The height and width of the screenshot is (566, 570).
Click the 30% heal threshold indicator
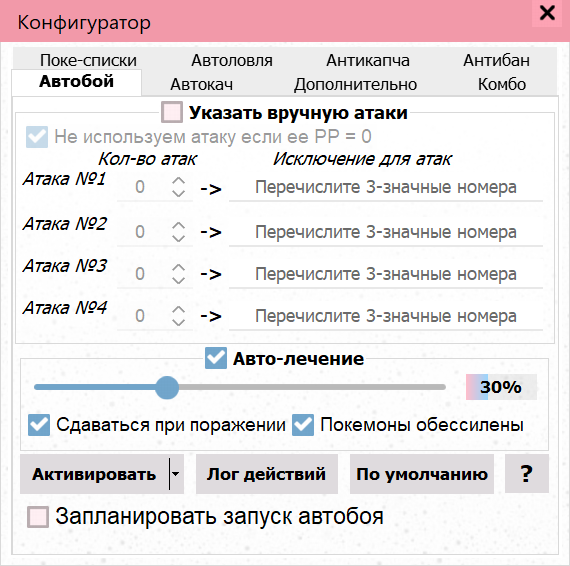coord(501,387)
